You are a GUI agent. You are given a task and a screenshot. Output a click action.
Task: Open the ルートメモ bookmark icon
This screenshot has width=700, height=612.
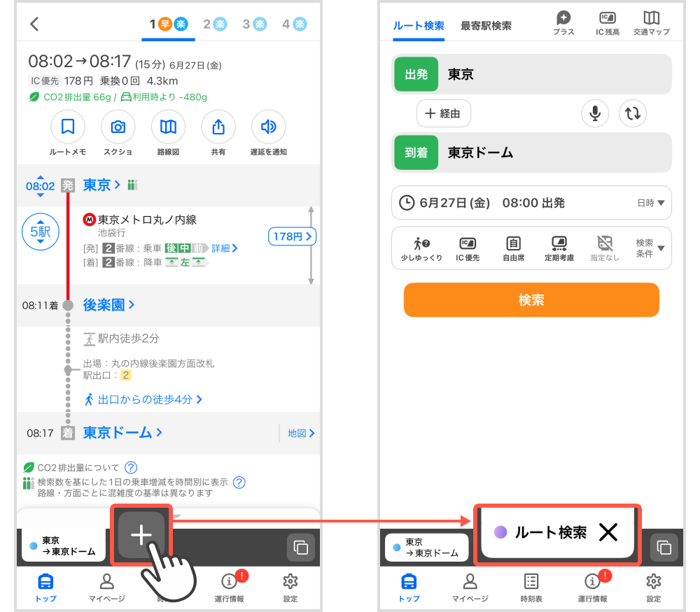tap(68, 127)
